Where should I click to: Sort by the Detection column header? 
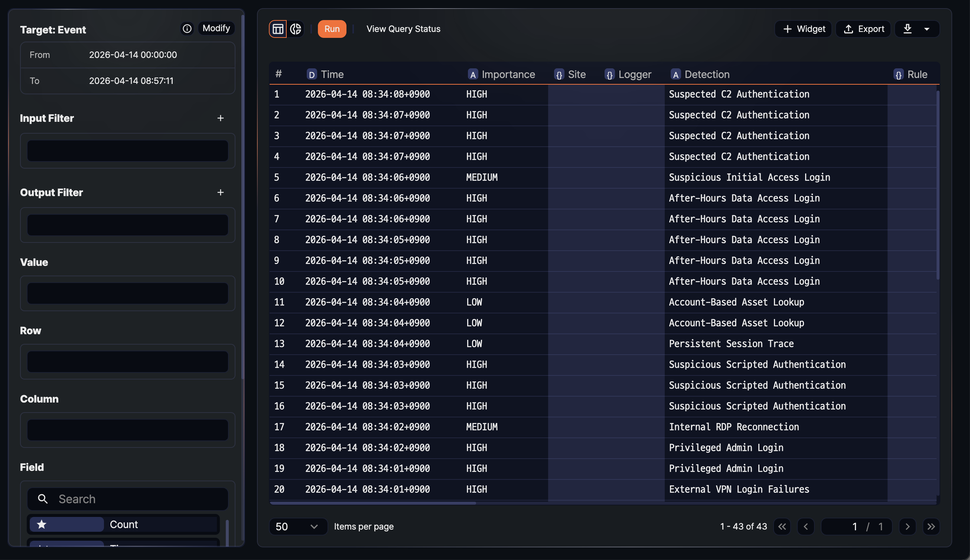point(707,74)
